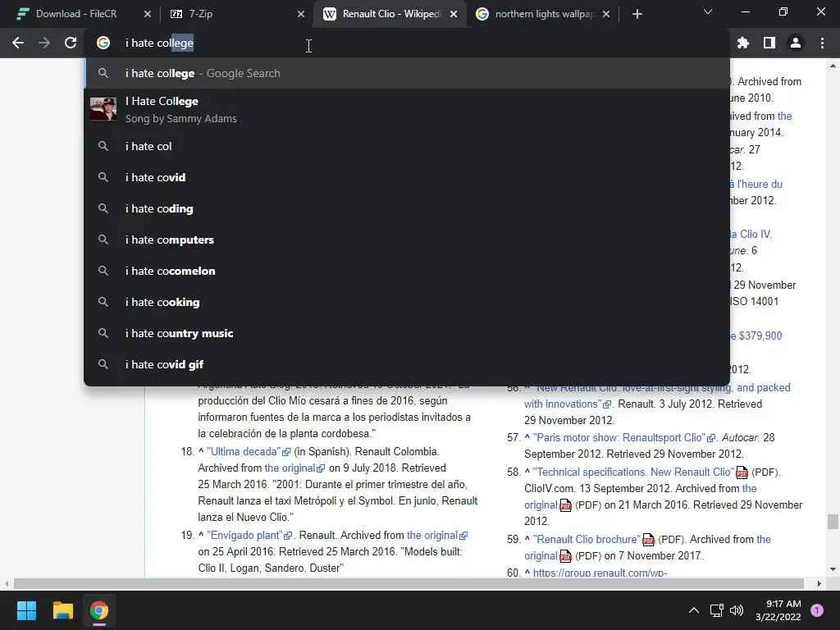Viewport: 840px width, 630px height.
Task: Click the forward navigation arrow
Action: (44, 43)
